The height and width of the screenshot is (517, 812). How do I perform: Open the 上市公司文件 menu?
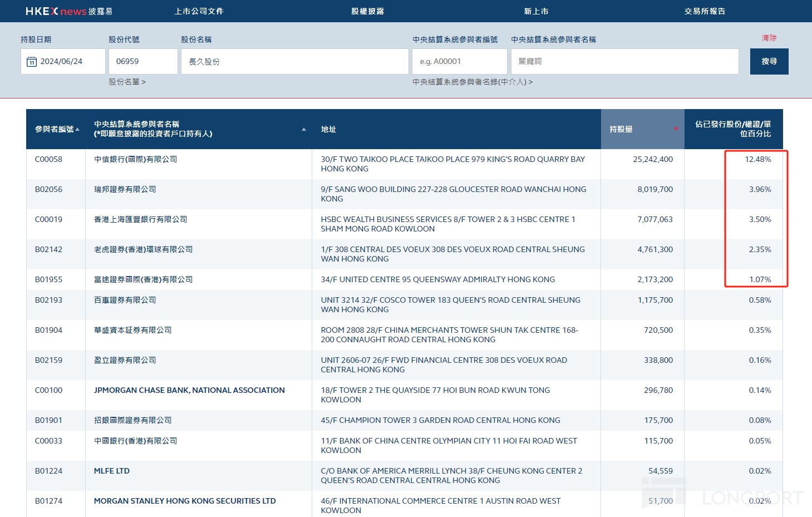[x=199, y=11]
